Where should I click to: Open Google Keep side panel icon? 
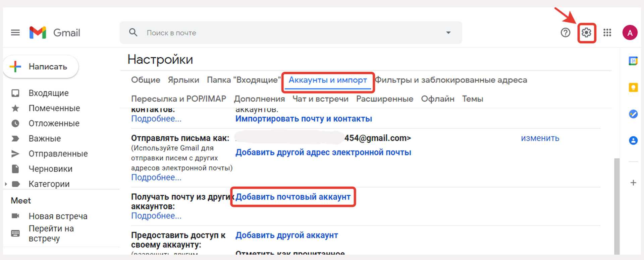click(x=633, y=87)
